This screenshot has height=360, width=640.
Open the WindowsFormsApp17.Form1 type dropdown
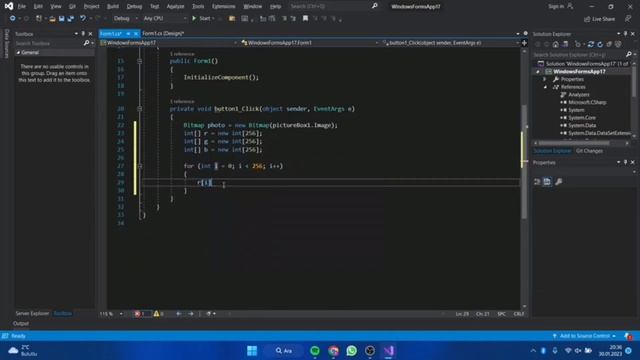309,42
